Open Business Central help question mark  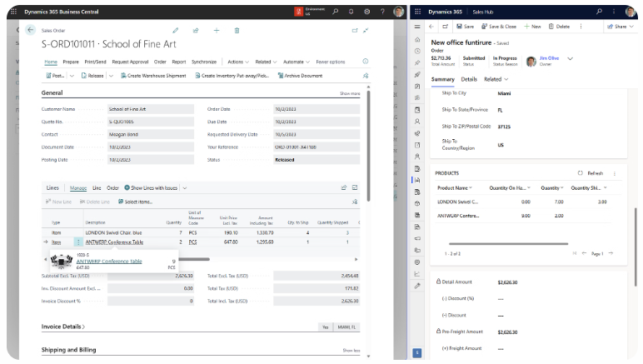point(382,12)
